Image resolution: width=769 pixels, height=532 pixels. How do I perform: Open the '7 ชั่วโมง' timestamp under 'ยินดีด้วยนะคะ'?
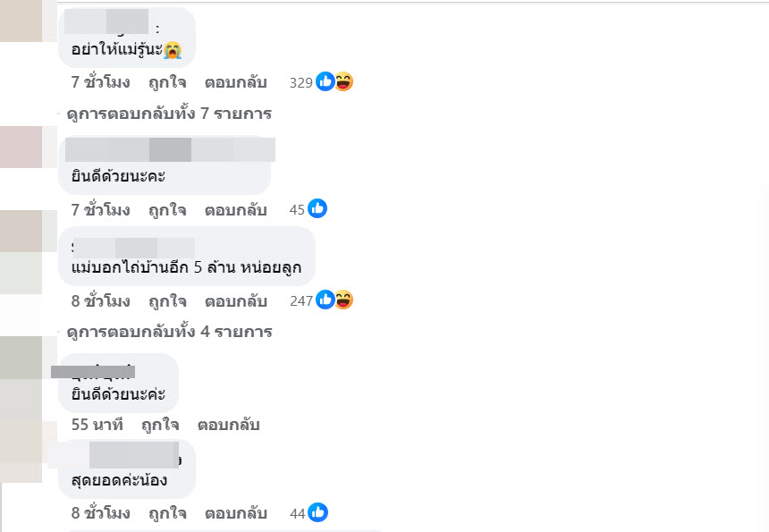(x=101, y=210)
